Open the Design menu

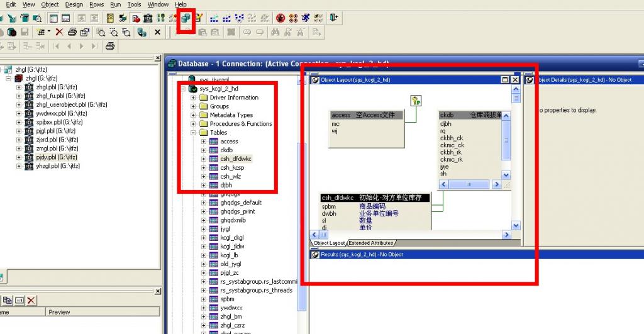click(x=74, y=4)
